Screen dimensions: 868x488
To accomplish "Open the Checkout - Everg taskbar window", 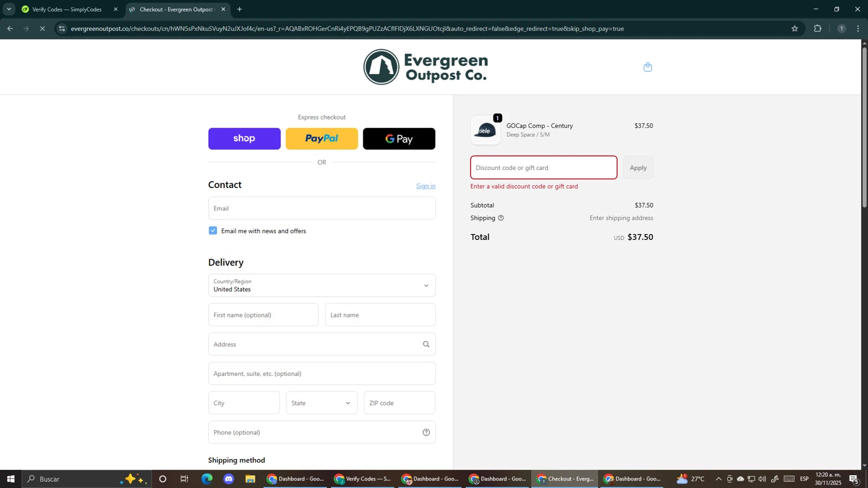I will pyautogui.click(x=565, y=479).
